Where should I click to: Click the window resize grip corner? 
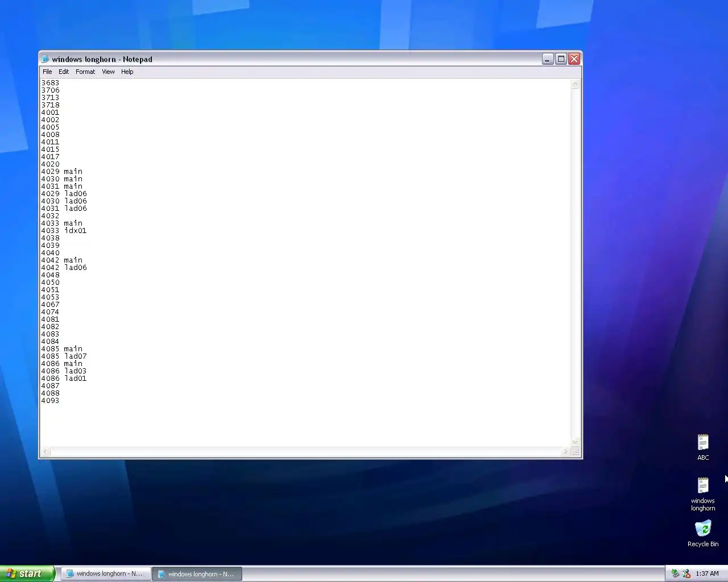(x=576, y=452)
